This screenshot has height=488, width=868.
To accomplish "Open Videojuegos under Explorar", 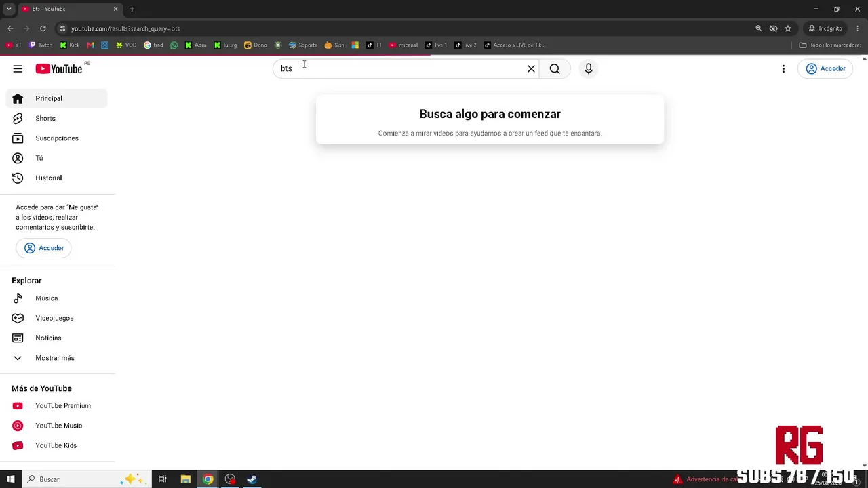I will point(57,318).
